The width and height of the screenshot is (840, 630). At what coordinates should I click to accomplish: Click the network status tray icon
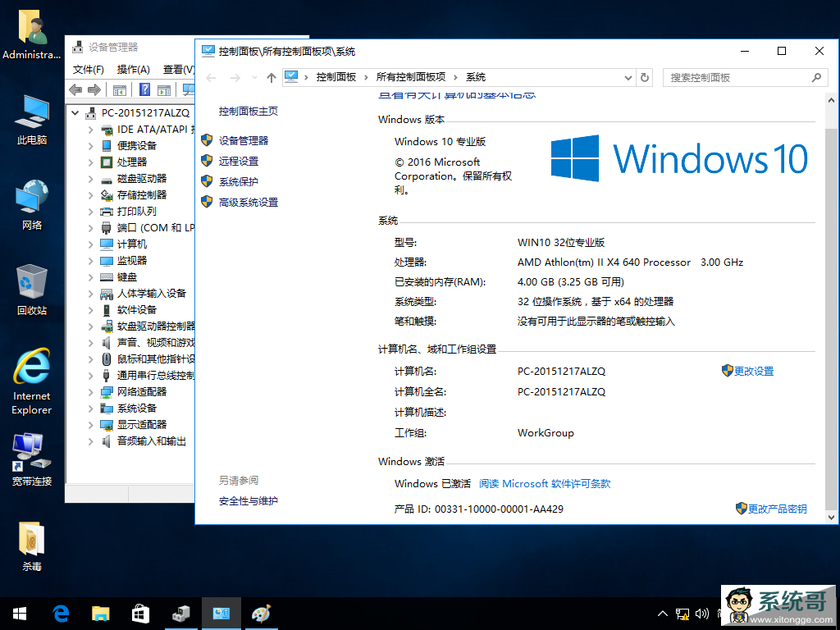[x=682, y=614]
